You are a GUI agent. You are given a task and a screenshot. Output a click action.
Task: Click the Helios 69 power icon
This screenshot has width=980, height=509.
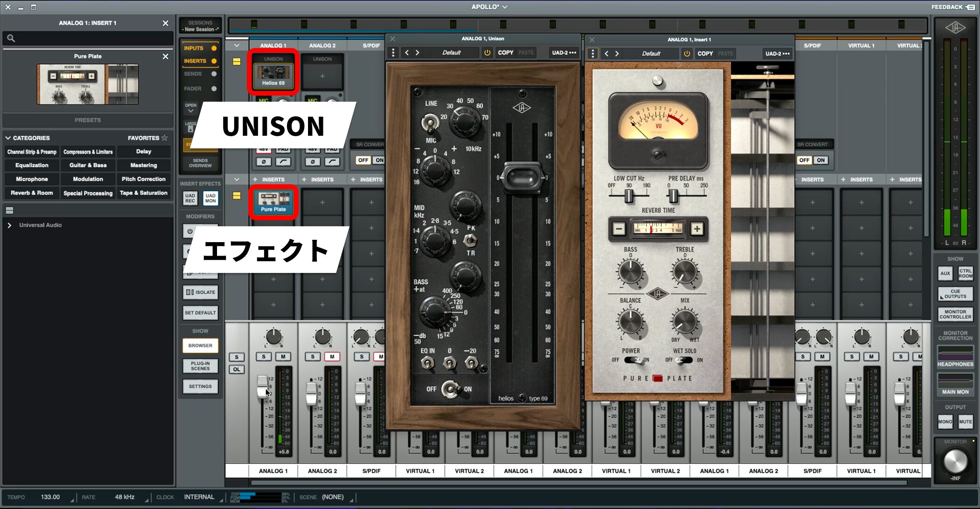click(487, 53)
